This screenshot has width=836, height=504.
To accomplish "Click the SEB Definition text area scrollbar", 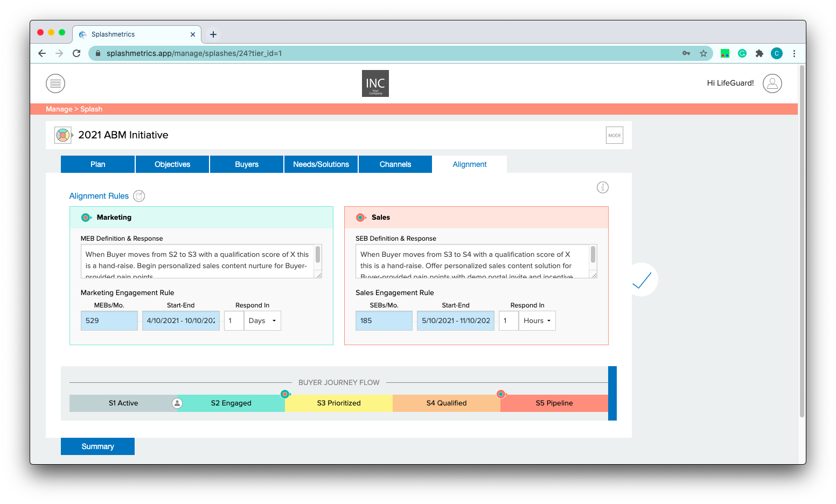I will pos(593,255).
